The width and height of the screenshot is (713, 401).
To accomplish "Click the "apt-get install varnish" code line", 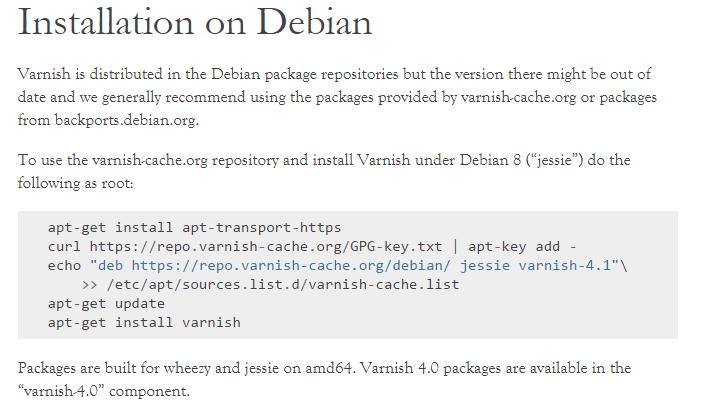I will 144,322.
